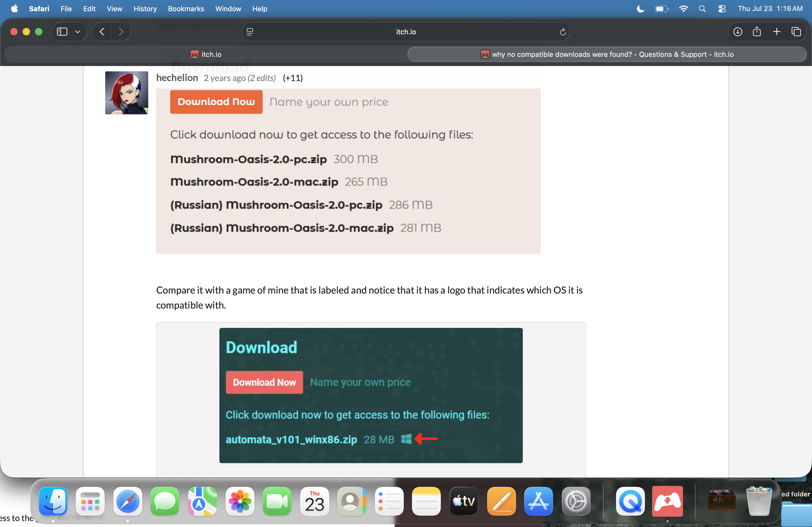Expand the tab group dropdown arrow
Screen dimensions: 812x527
[78, 32]
